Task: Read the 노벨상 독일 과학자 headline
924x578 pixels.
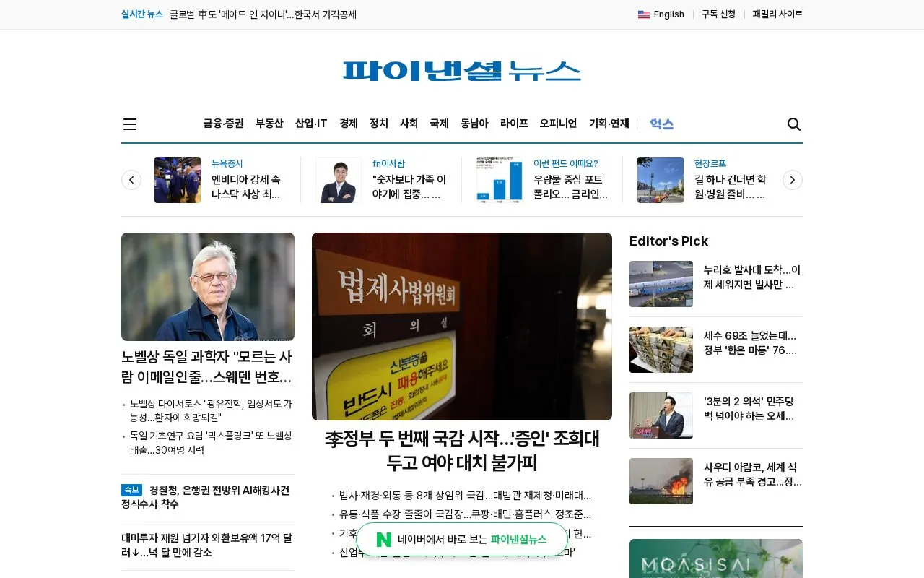Action: 208,367
